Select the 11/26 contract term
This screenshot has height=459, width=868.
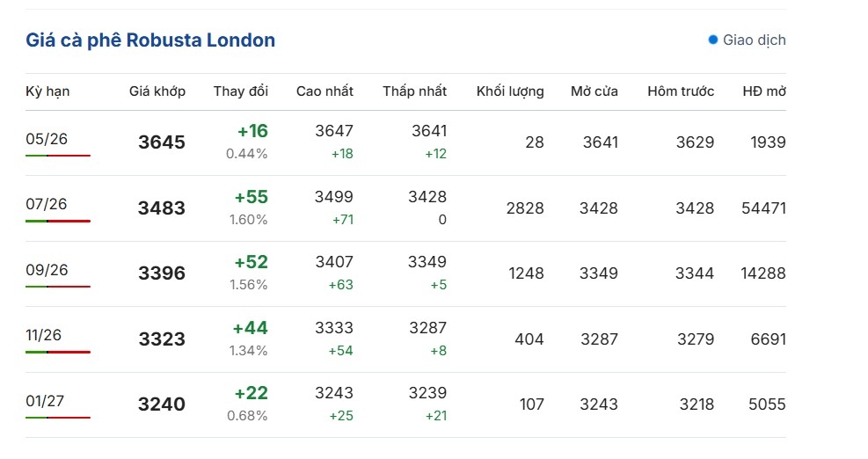pyautogui.click(x=46, y=335)
